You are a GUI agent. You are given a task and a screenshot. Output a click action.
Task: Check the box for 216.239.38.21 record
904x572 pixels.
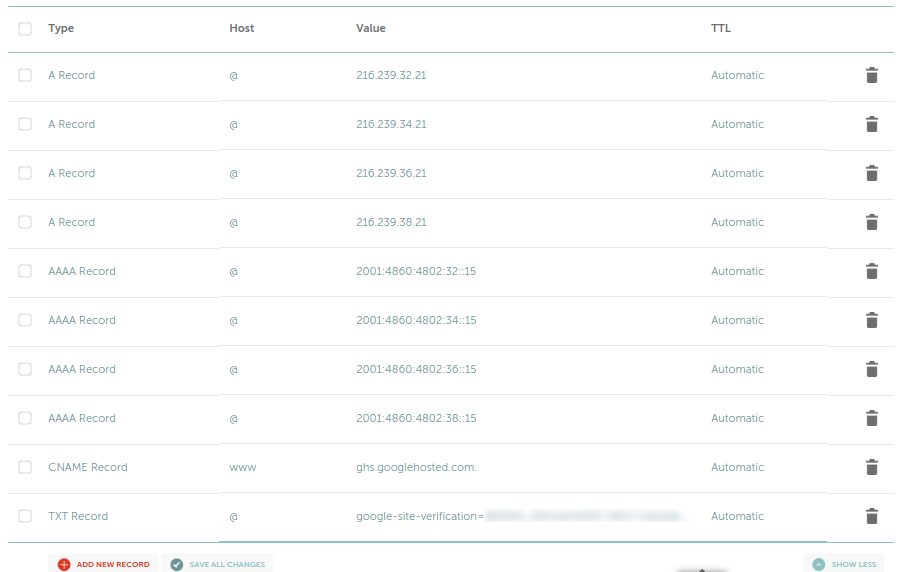click(x=25, y=222)
